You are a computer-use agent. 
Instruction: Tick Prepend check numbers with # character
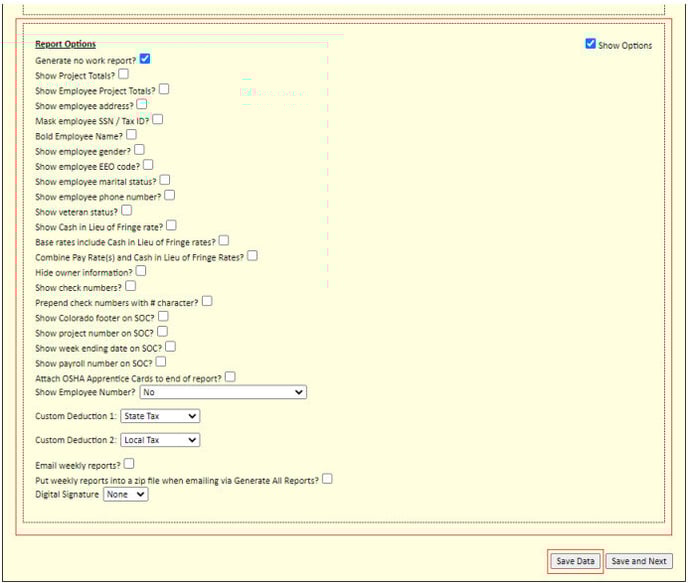208,301
